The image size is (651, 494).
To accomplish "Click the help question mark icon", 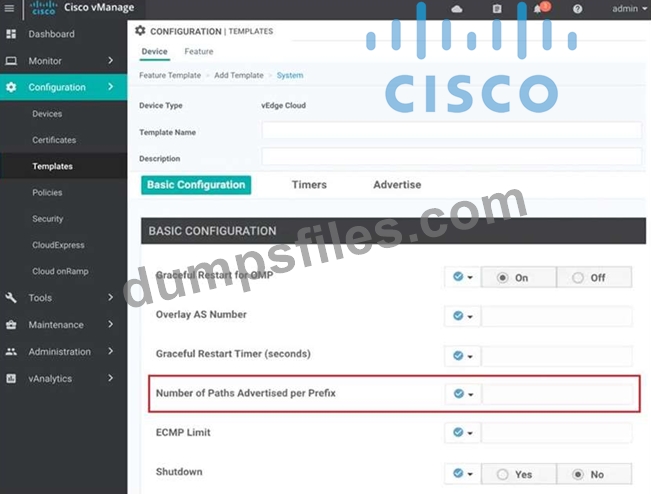I will (577, 9).
